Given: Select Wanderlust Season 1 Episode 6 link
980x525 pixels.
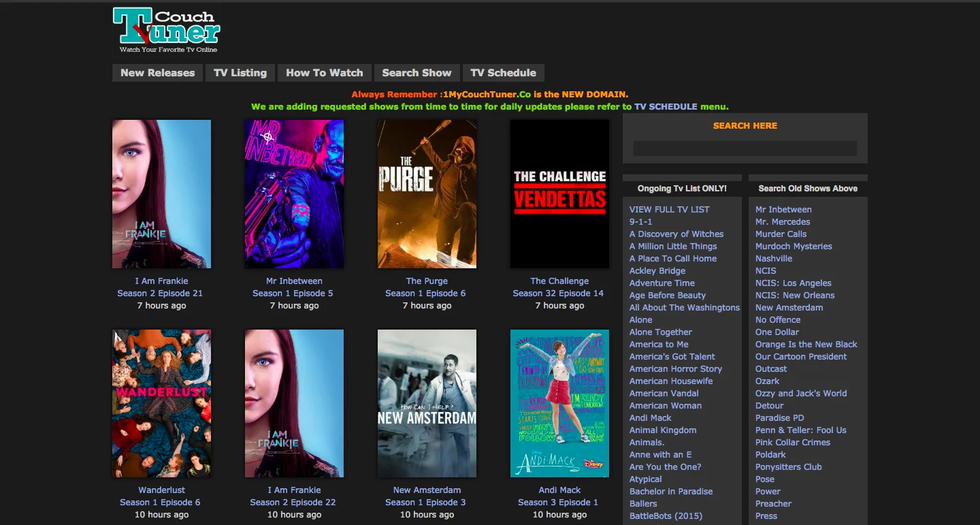Looking at the screenshot, I should (161, 496).
